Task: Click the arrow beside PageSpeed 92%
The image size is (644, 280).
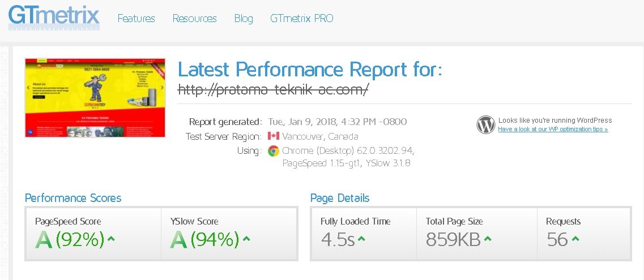Action: click(111, 239)
